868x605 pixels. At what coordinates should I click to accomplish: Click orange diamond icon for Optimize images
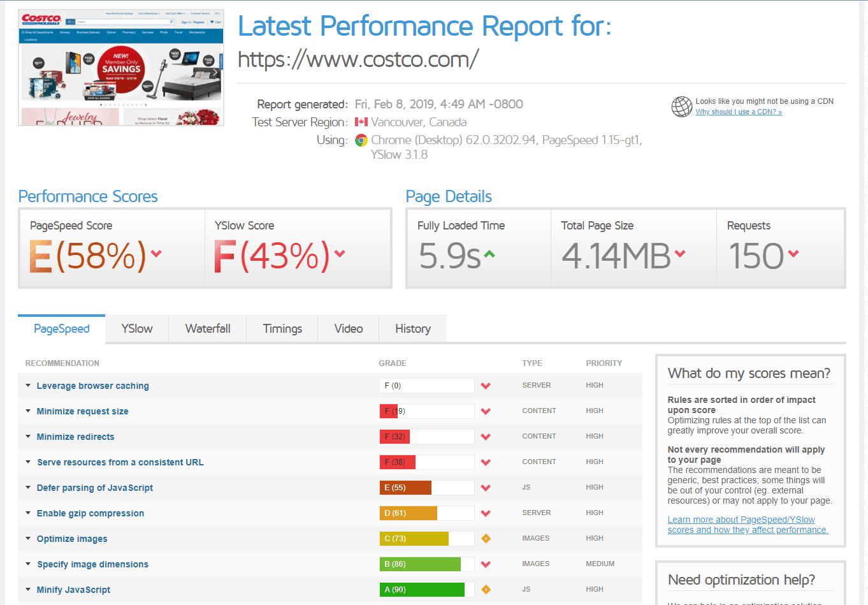point(486,539)
